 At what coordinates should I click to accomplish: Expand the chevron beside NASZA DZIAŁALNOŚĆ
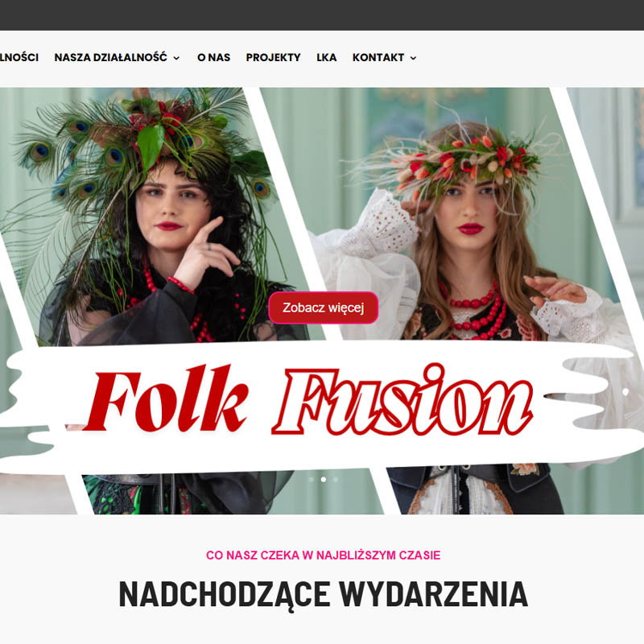point(176,58)
